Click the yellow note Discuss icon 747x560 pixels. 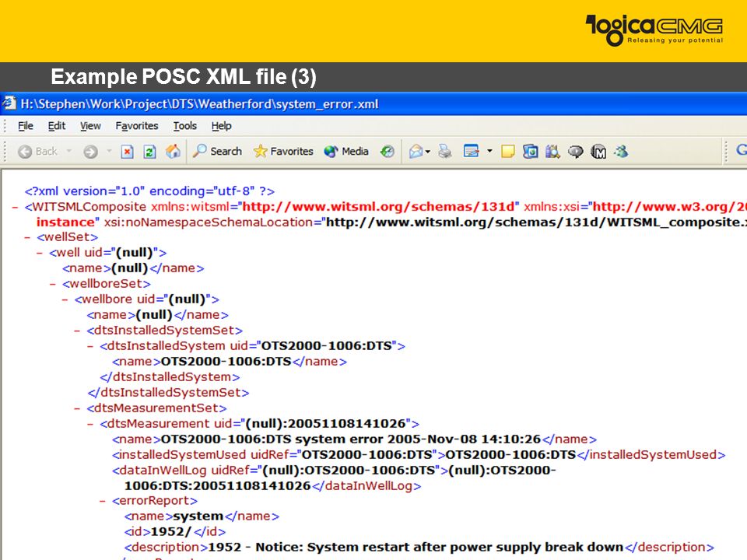508,152
